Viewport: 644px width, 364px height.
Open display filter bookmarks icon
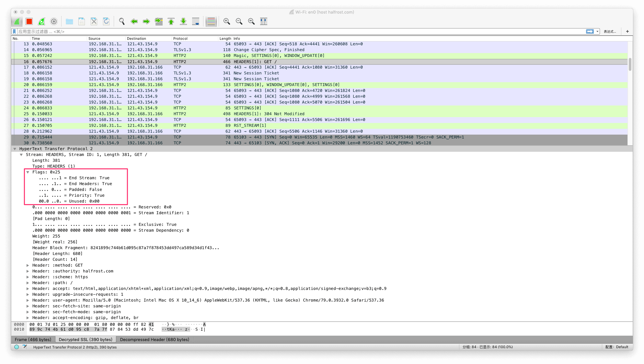[14, 31]
